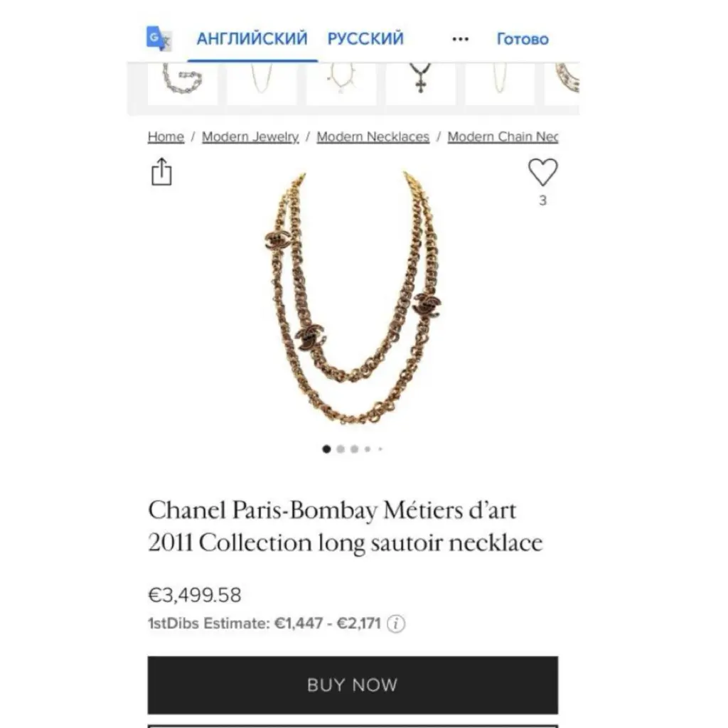728x728 pixels.
Task: Go to the Modern Jewelry breadcrumb
Action: point(250,137)
